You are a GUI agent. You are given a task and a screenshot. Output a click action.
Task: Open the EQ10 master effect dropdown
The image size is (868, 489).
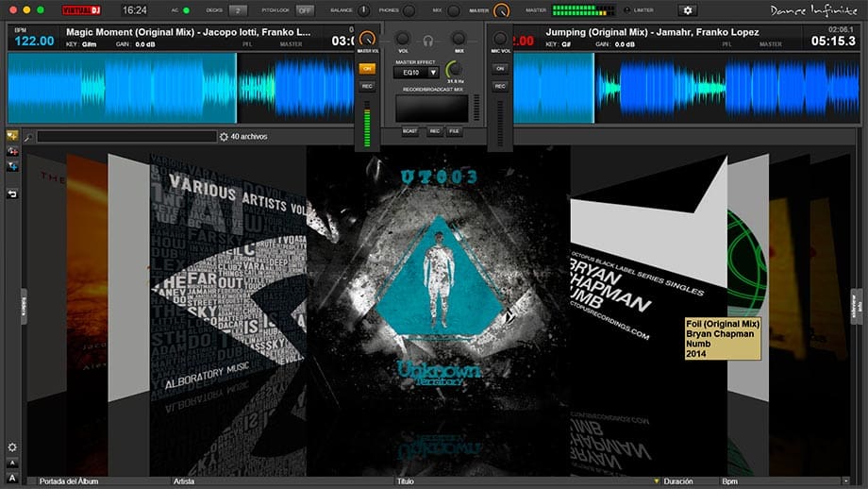[x=416, y=73]
